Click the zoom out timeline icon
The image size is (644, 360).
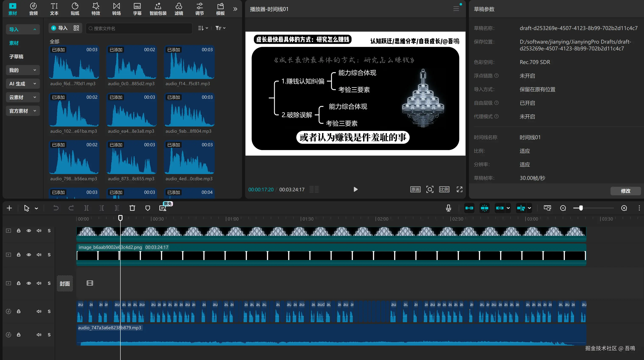563,208
